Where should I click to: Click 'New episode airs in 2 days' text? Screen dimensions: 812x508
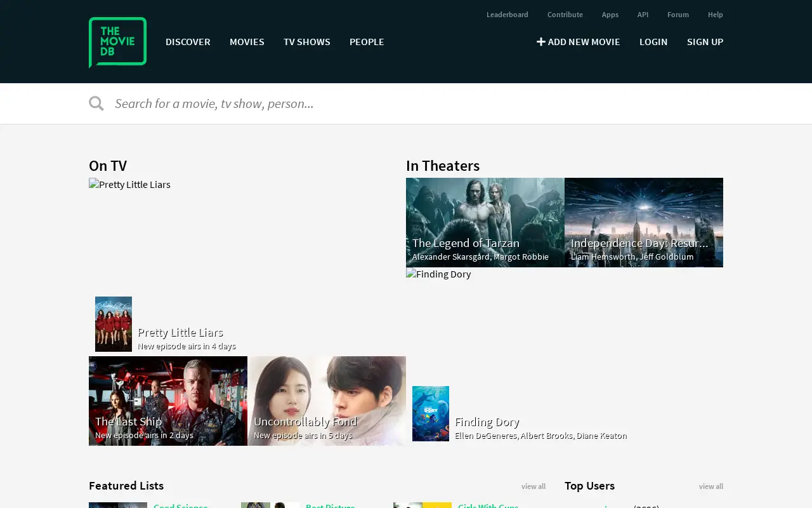[x=144, y=436]
